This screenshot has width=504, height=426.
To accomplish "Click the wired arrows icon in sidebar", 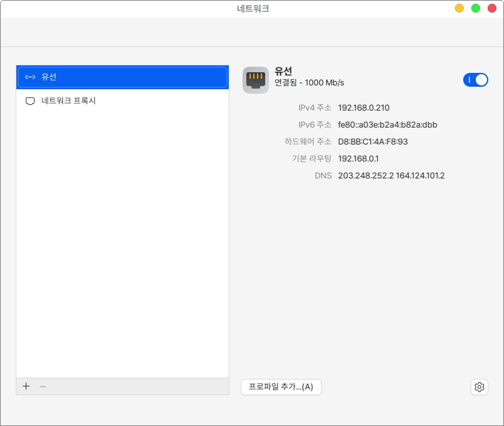I will [x=30, y=77].
